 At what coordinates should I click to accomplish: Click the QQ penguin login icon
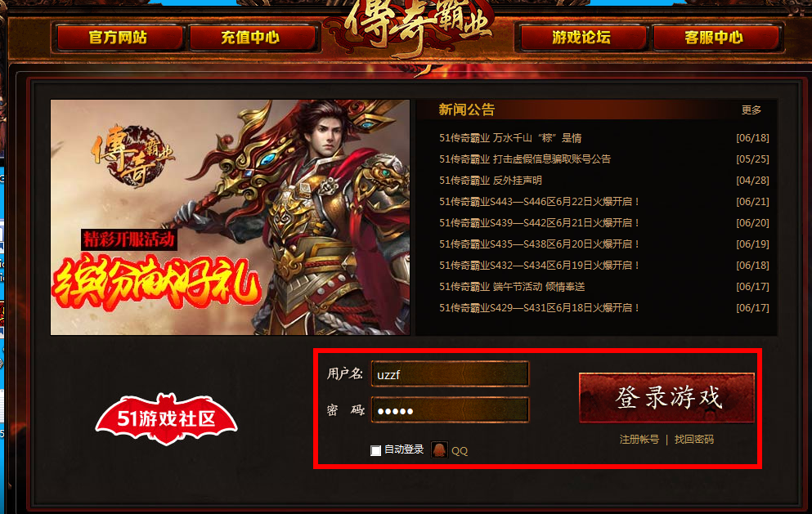click(x=439, y=449)
